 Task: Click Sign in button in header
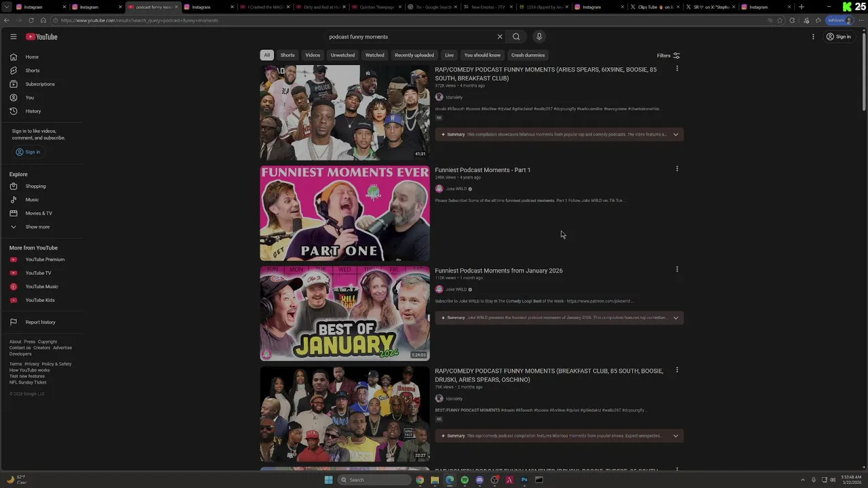(x=838, y=37)
